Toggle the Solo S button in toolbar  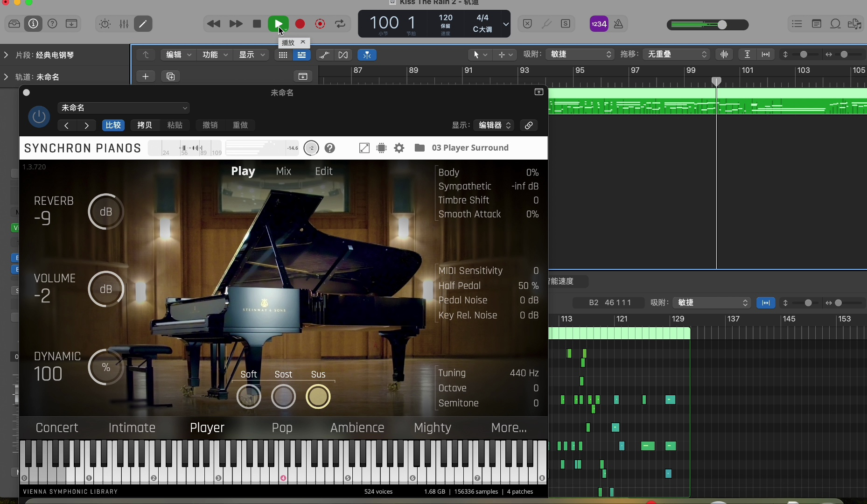coord(566,24)
